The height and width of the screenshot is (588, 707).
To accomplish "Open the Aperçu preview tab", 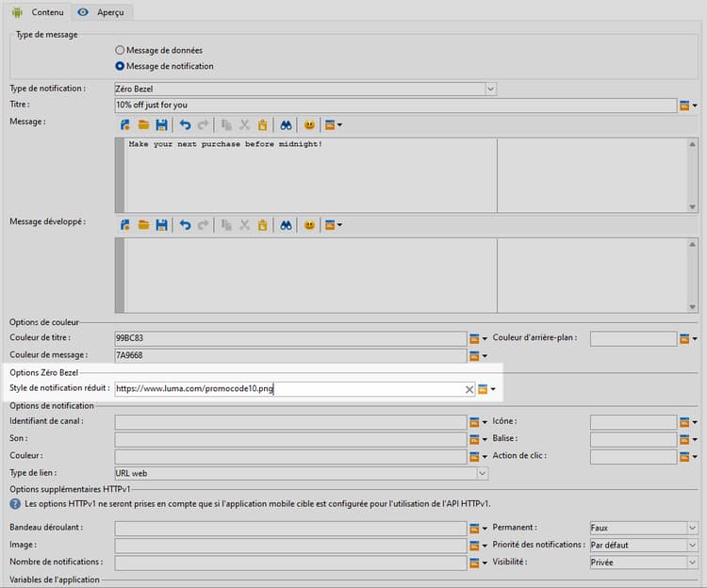I will [101, 12].
